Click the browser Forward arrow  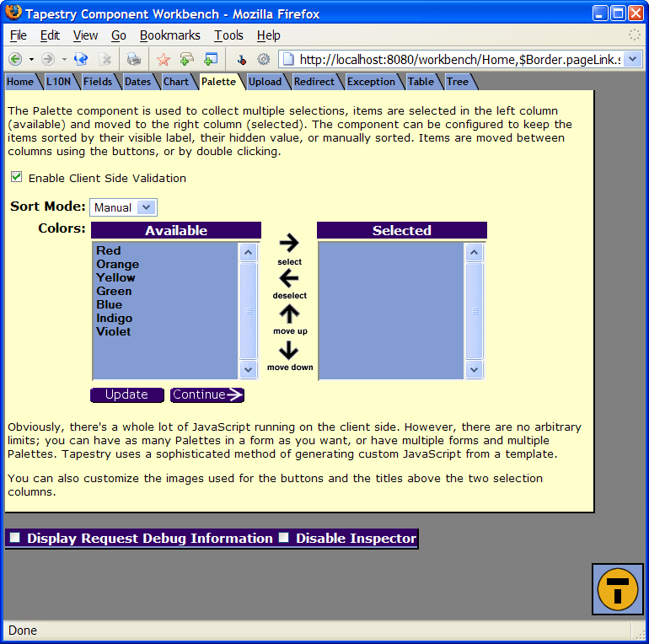point(48,59)
